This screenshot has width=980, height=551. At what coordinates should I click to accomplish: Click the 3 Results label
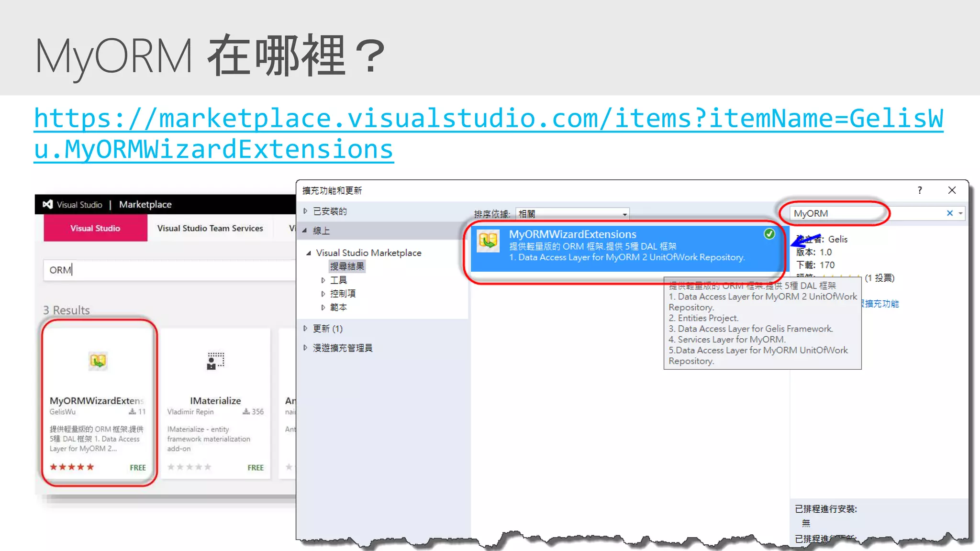point(67,310)
